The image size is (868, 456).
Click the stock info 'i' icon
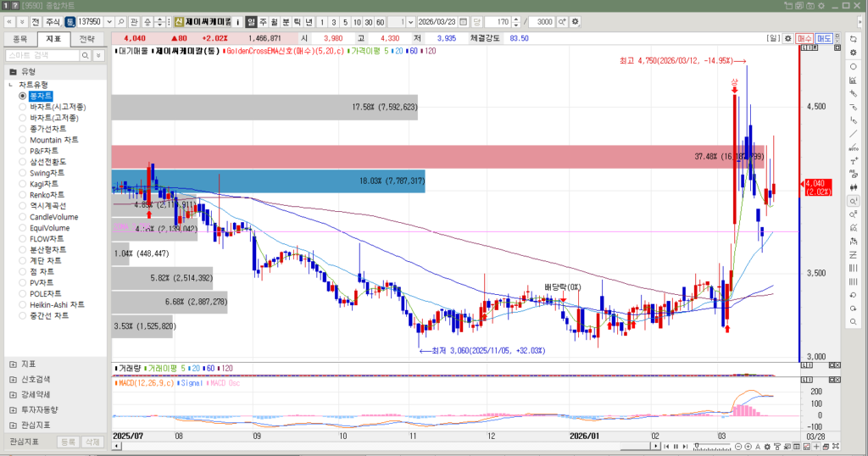236,21
